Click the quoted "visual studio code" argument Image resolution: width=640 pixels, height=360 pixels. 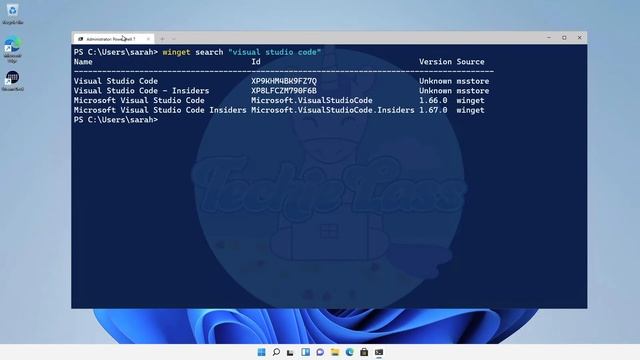click(275, 52)
